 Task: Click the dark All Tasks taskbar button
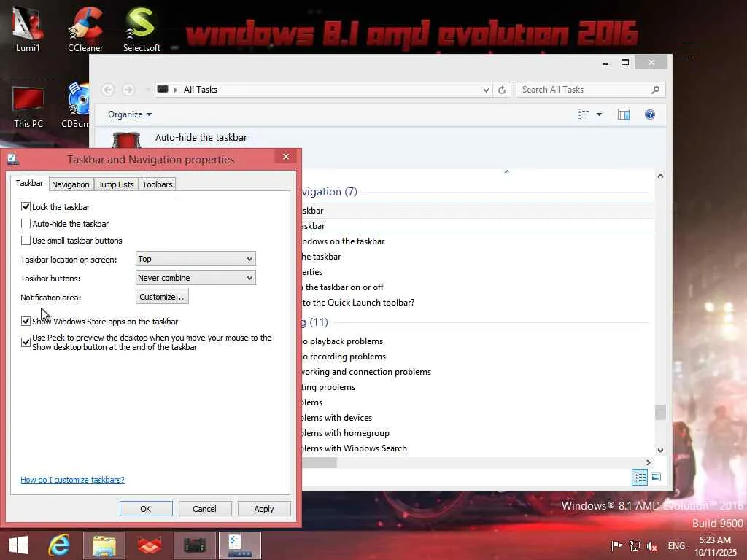pos(195,545)
